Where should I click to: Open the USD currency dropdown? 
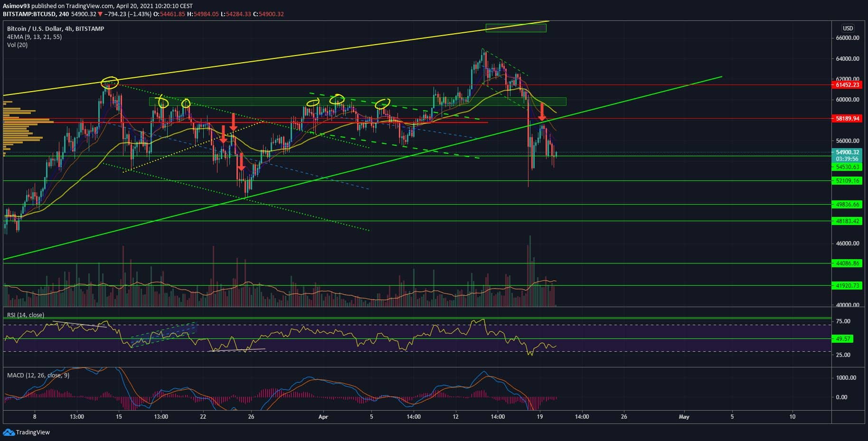[x=848, y=28]
